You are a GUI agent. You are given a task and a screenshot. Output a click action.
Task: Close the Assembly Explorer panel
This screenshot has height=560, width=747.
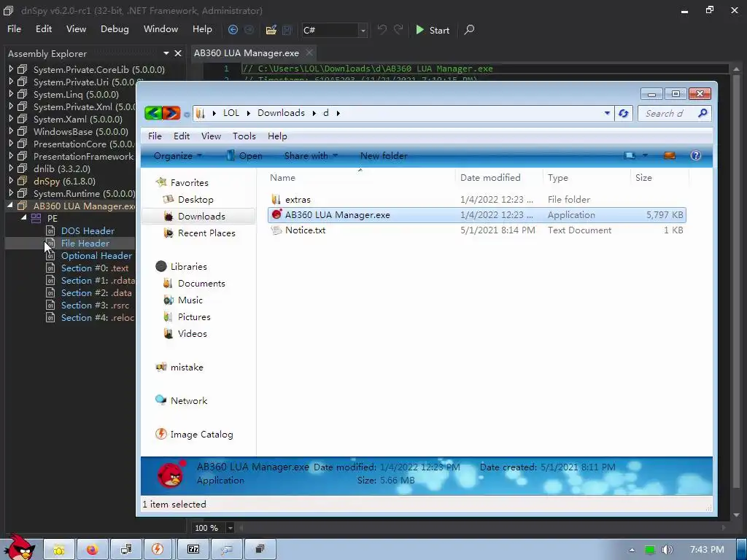(x=178, y=53)
